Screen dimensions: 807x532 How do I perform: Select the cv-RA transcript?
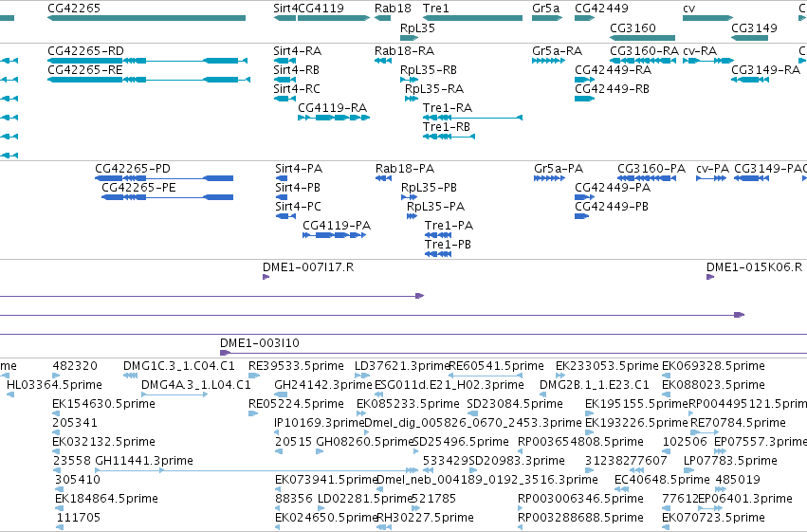click(708, 61)
